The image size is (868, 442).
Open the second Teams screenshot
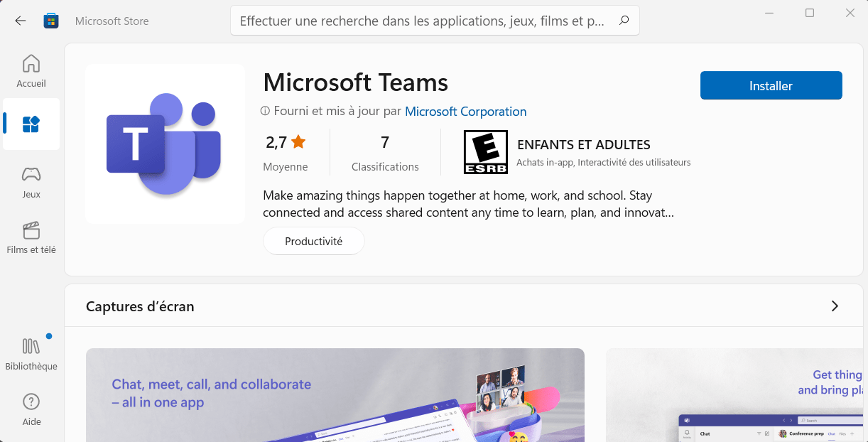click(x=735, y=395)
